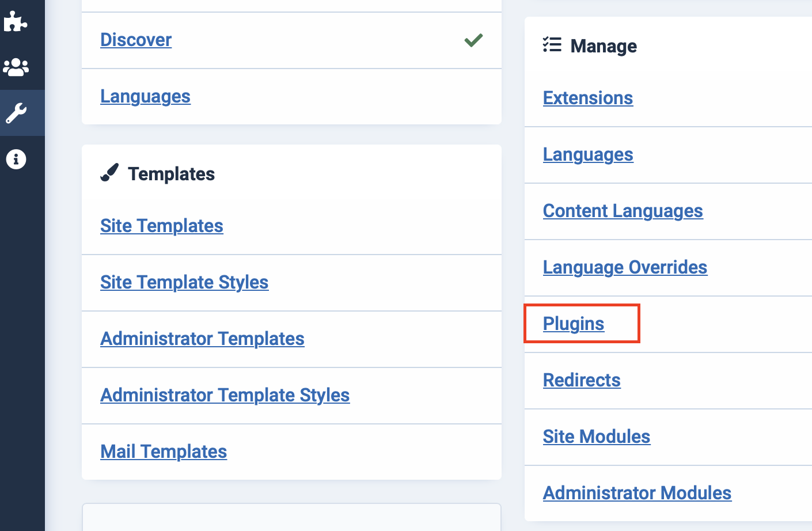Screen dimensions: 812x531
Task: Click the highlighted Plugins link
Action: pyautogui.click(x=574, y=324)
